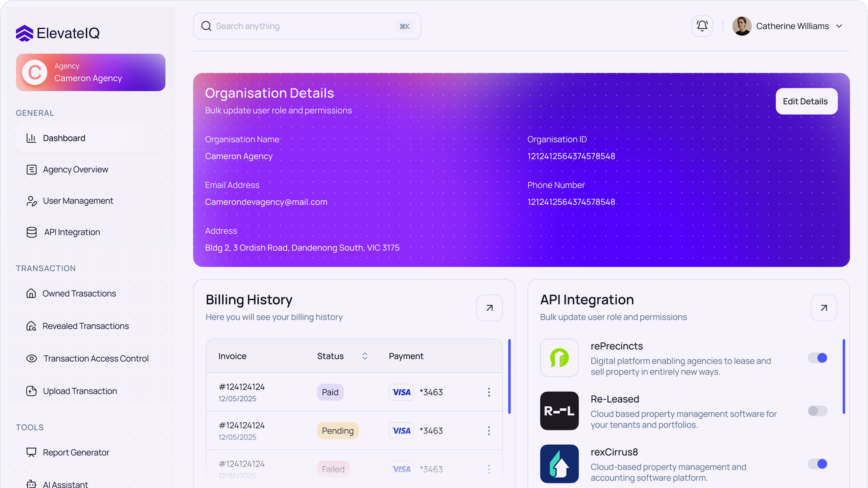The image size is (868, 488).
Task: Click the notification bell icon
Action: tap(702, 26)
